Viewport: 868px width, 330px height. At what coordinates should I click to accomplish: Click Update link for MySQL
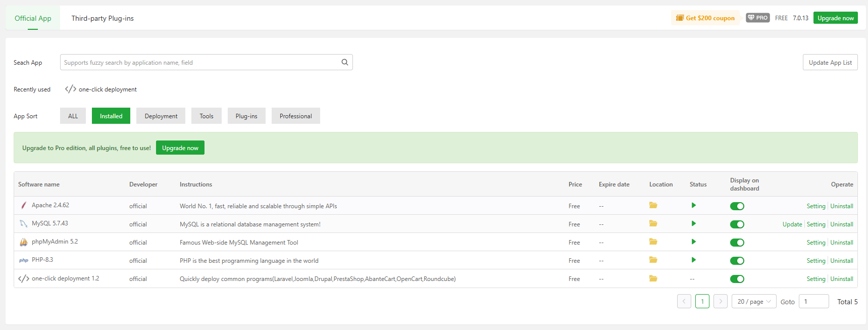792,224
